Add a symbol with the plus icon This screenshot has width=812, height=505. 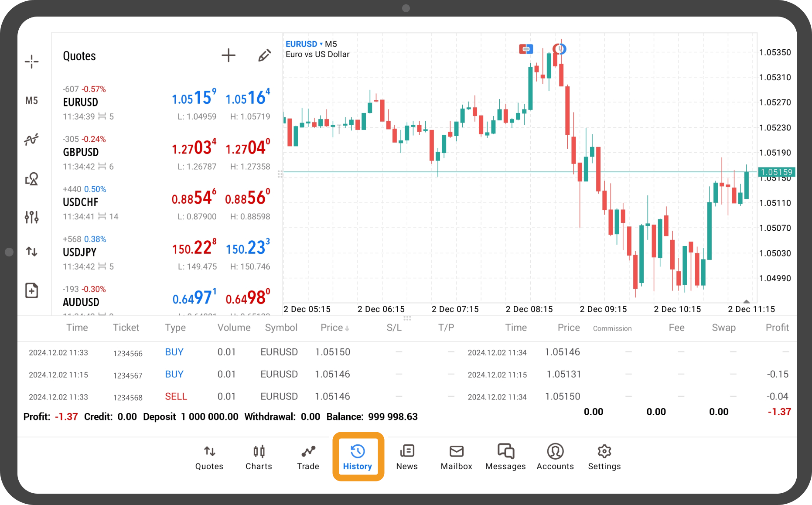(228, 55)
